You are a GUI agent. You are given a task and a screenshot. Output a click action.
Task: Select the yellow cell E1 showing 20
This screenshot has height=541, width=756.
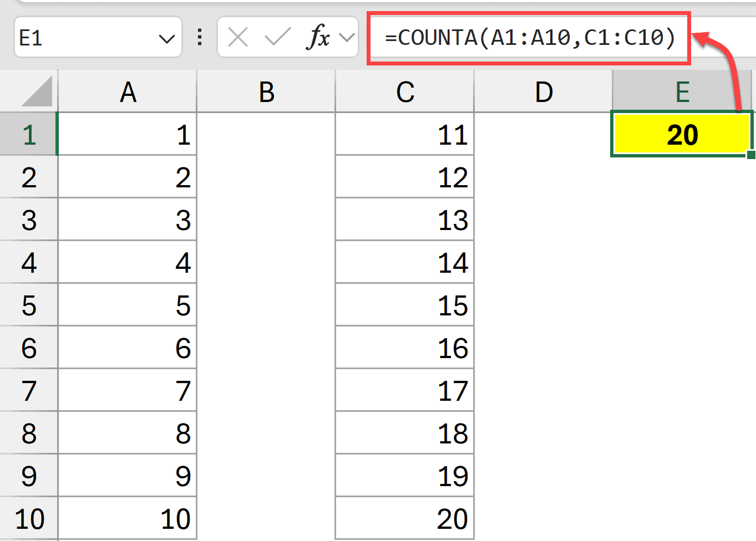pyautogui.click(x=681, y=134)
